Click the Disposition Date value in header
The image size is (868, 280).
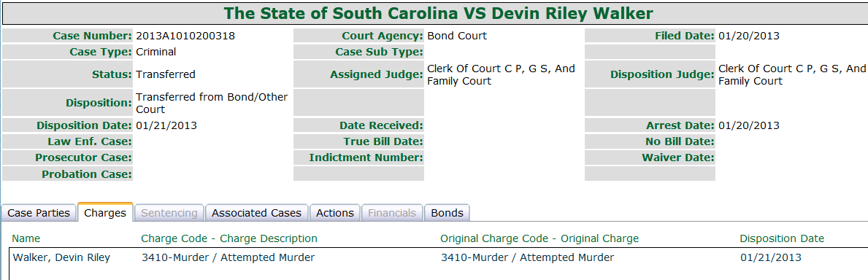(166, 125)
